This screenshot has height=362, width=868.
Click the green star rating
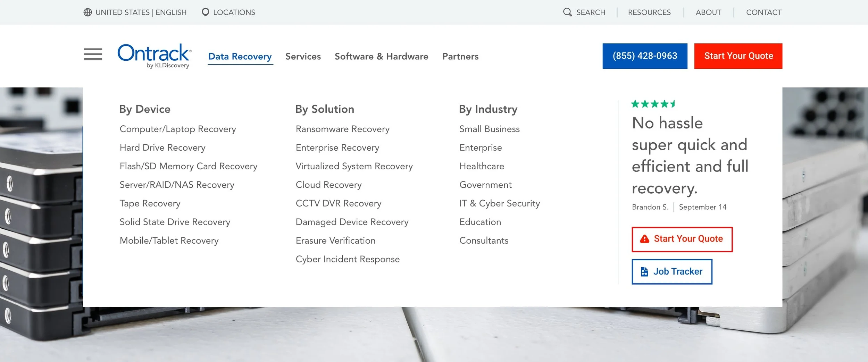pos(653,104)
